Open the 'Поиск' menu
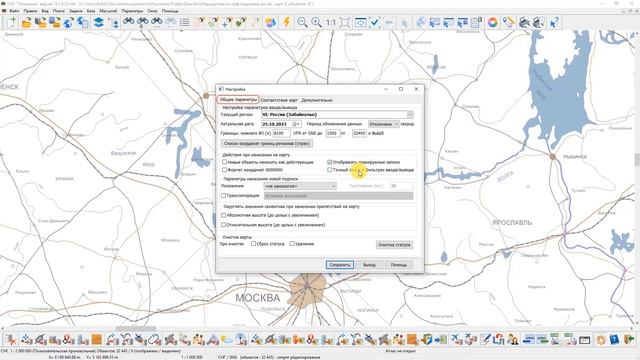 coord(58,11)
